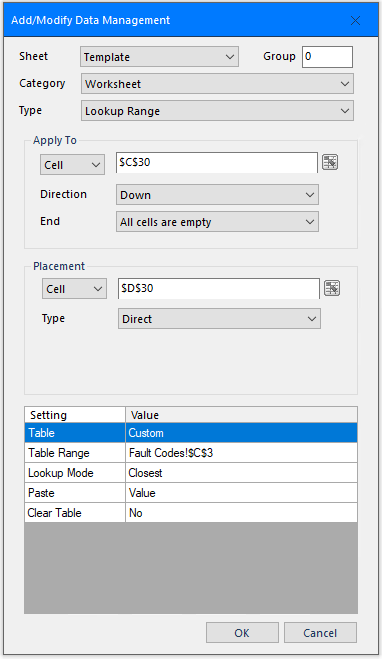Click the Cancel button
382x659 pixels.
pyautogui.click(x=320, y=633)
